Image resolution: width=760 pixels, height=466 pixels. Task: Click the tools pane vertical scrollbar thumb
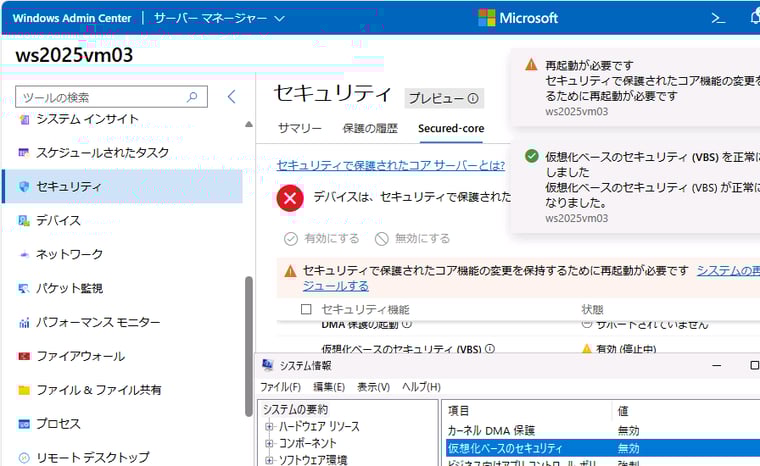coord(249,346)
